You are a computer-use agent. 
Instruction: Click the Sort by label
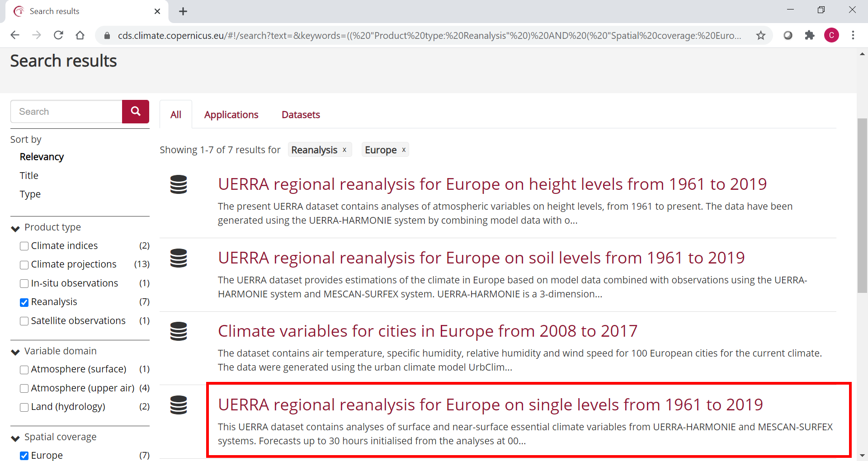[x=26, y=139]
